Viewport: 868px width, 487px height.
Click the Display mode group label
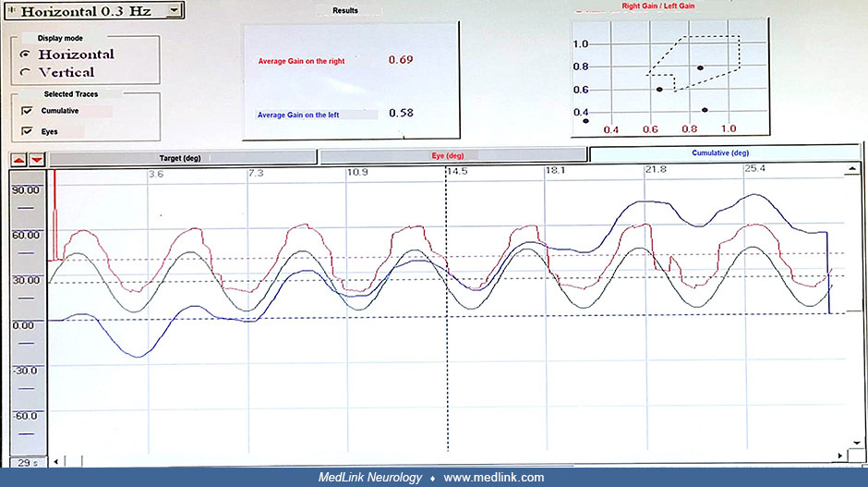point(60,38)
